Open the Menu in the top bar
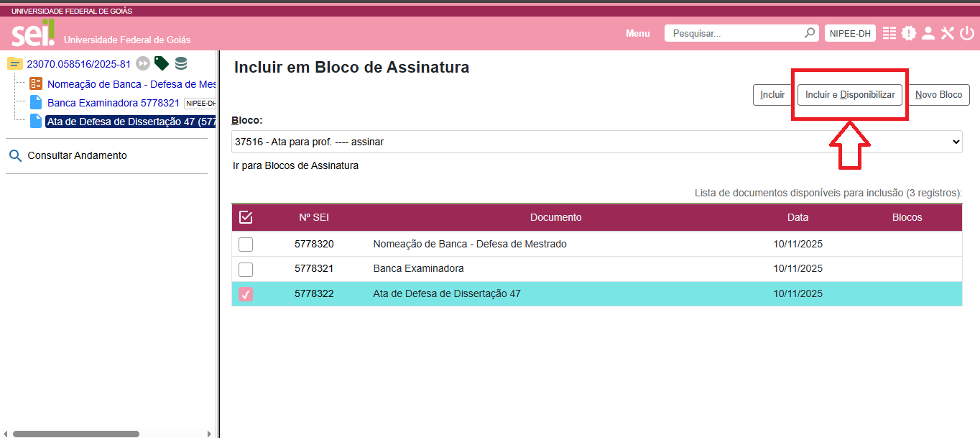Image resolution: width=980 pixels, height=438 pixels. (x=637, y=33)
